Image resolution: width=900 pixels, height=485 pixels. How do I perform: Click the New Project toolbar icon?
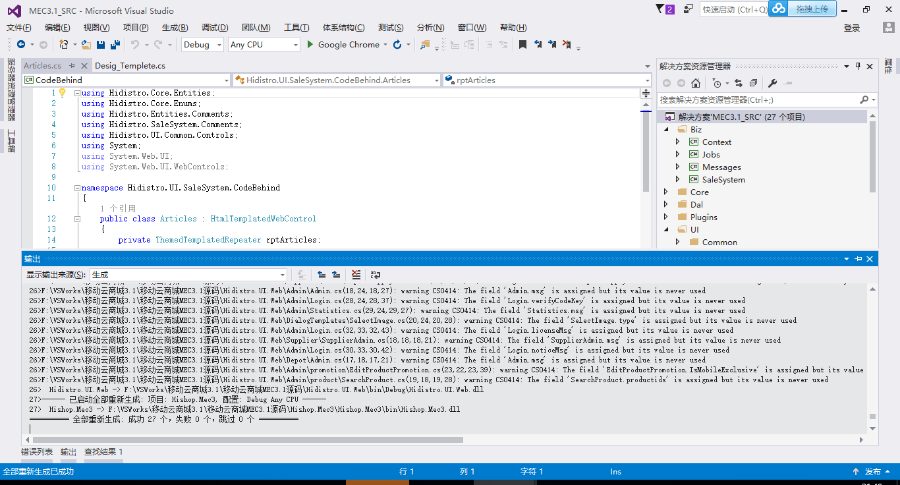pos(64,44)
